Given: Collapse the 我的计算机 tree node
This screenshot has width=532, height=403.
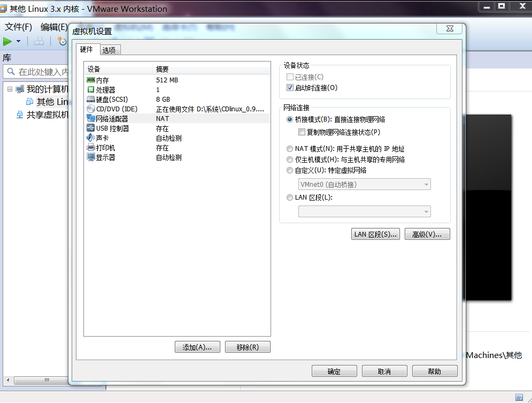Looking at the screenshot, I should [10, 89].
